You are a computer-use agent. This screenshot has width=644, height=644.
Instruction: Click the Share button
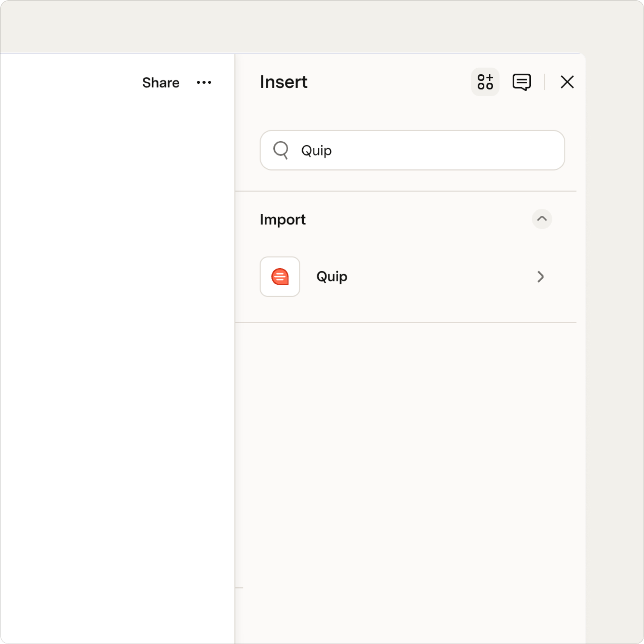tap(161, 83)
